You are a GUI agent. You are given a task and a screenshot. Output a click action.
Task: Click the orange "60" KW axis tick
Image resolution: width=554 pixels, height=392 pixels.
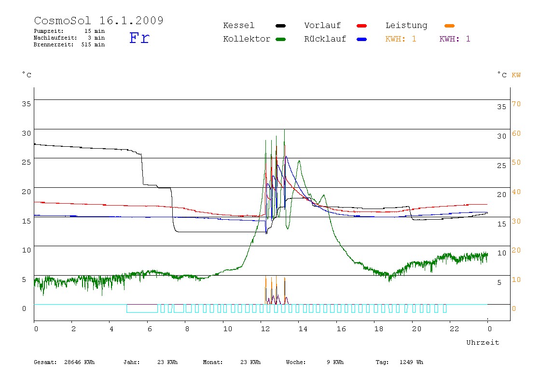(516, 133)
